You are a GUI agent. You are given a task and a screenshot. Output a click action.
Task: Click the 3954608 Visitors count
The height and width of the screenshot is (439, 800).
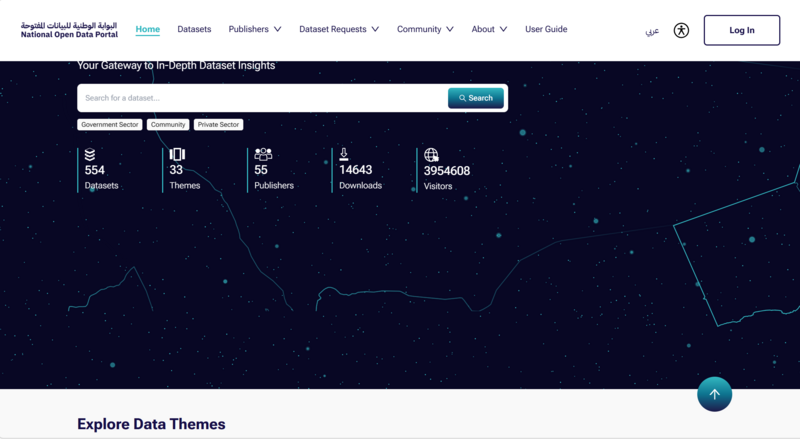(447, 171)
